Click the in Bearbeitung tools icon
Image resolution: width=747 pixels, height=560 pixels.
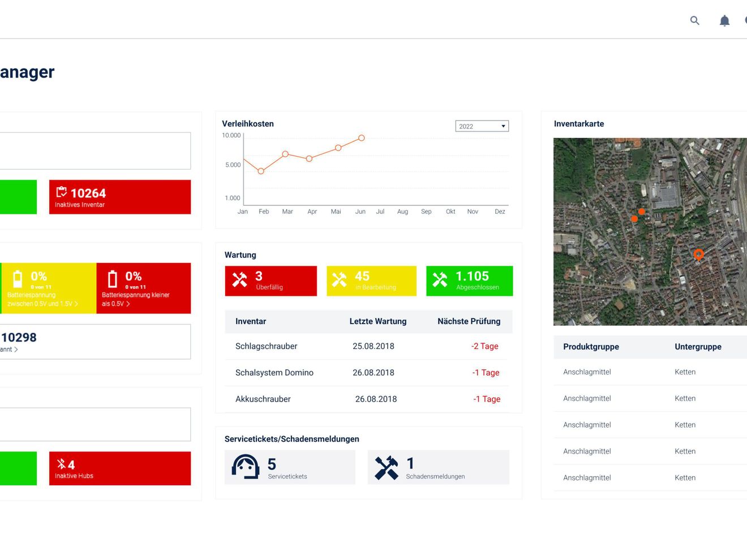tap(340, 280)
